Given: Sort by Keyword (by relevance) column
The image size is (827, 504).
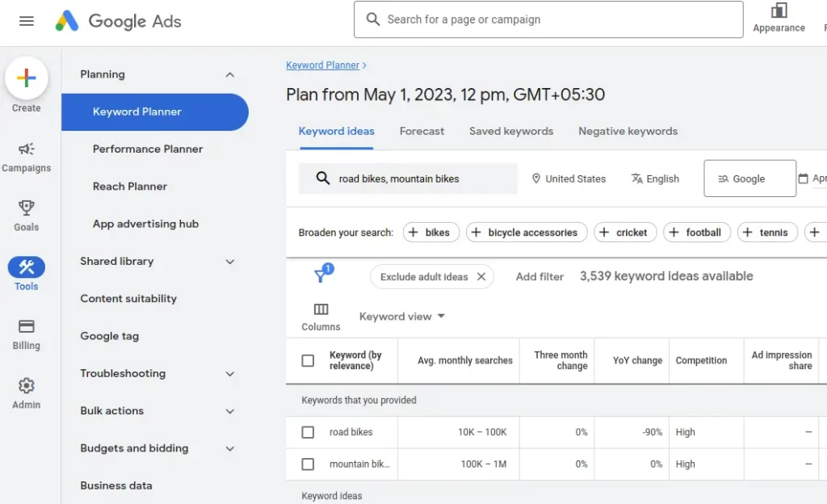Looking at the screenshot, I should tap(355, 360).
